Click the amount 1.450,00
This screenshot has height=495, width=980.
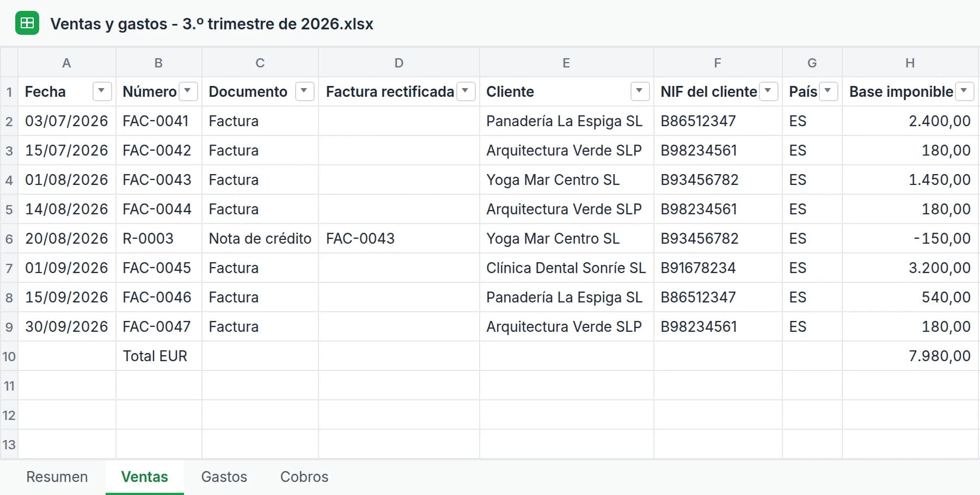[910, 180]
